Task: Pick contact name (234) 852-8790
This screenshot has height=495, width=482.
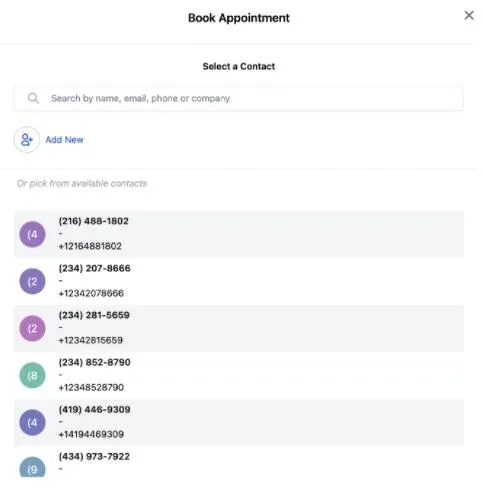Action: click(x=94, y=362)
